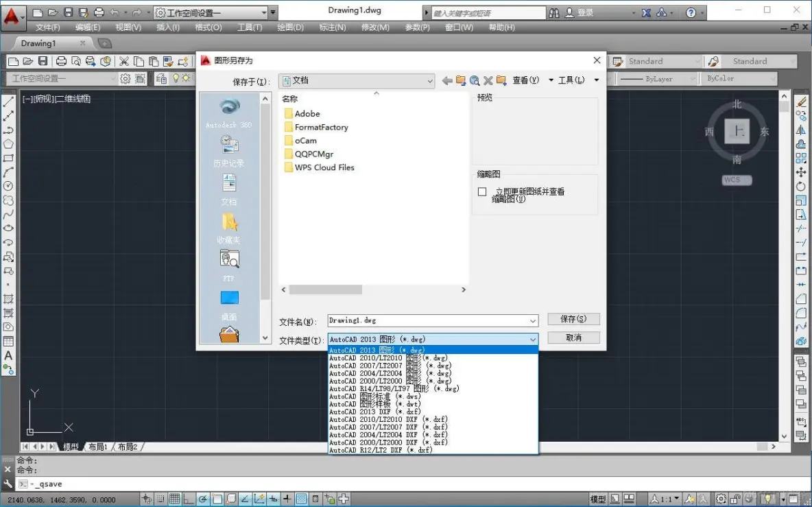The image size is (812, 507).
Task: Switch to the 布局1 layout tab
Action: tap(98, 447)
